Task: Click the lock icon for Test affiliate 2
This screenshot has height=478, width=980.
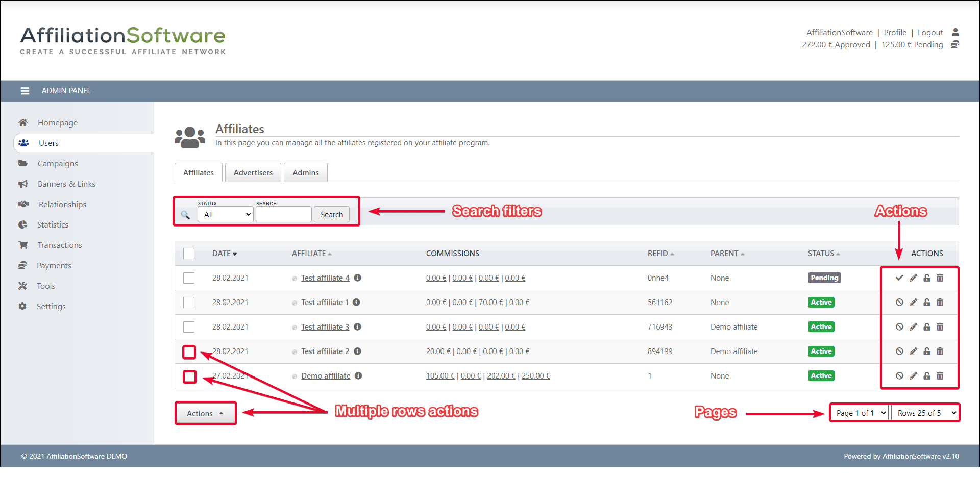Action: point(927,351)
